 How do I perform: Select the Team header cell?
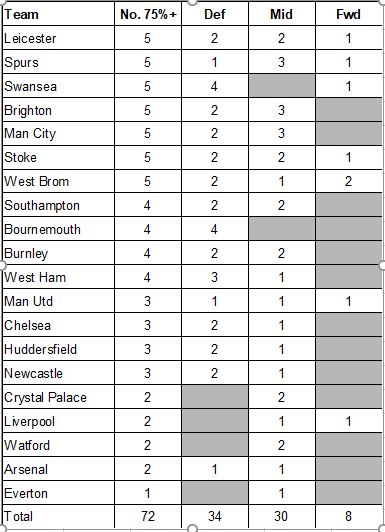pyautogui.click(x=58, y=14)
